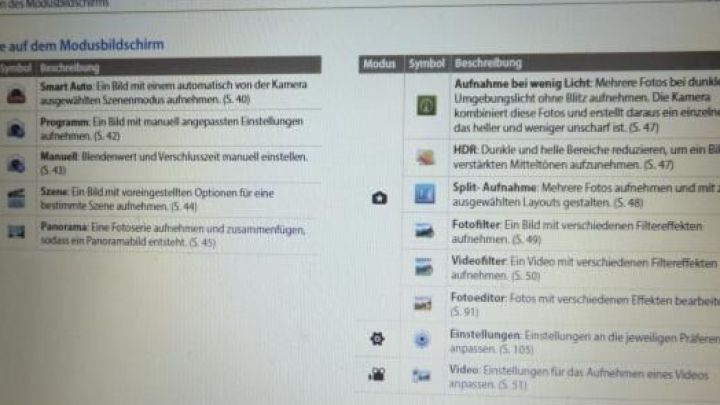
Task: Click page reference (S. 40)
Action: 236,100
